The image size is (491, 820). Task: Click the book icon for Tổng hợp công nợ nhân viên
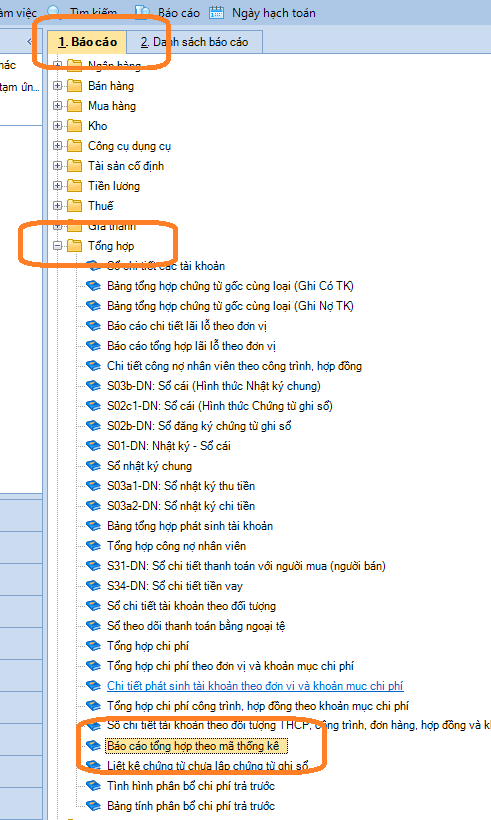pyautogui.click(x=93, y=545)
